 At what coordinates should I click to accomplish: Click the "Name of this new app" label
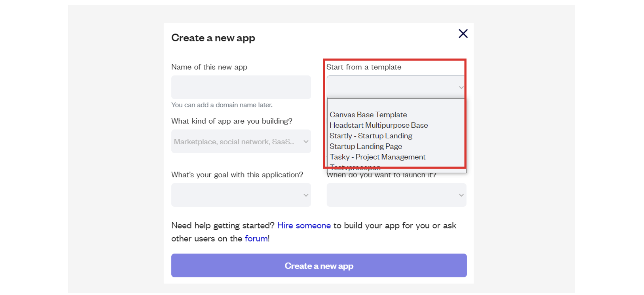click(209, 67)
